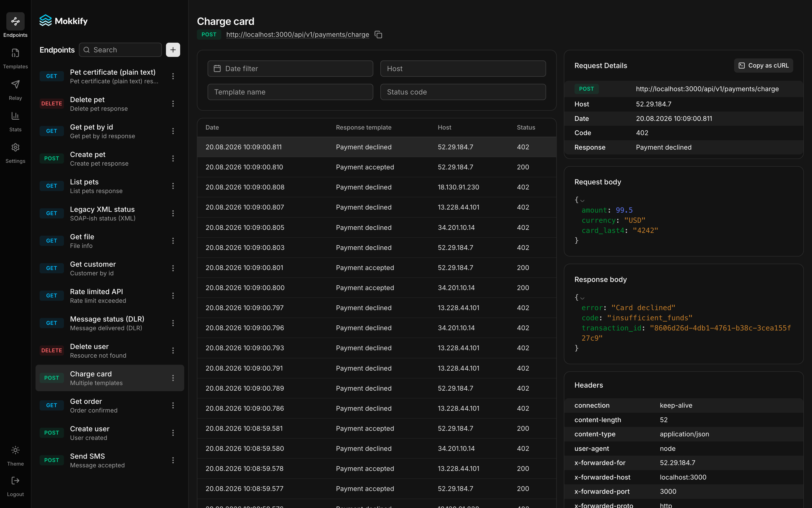Select the request row dated 10:09:00.810
The image size is (812, 508).
click(x=377, y=167)
